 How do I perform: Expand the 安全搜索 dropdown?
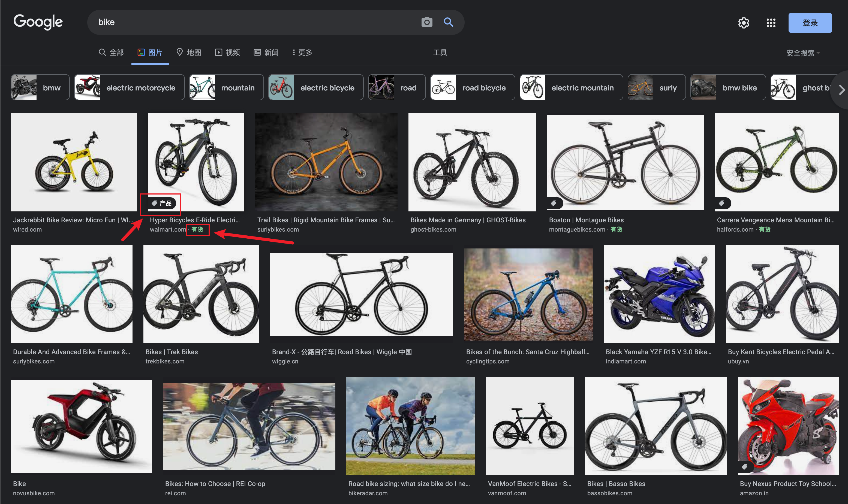(x=802, y=53)
